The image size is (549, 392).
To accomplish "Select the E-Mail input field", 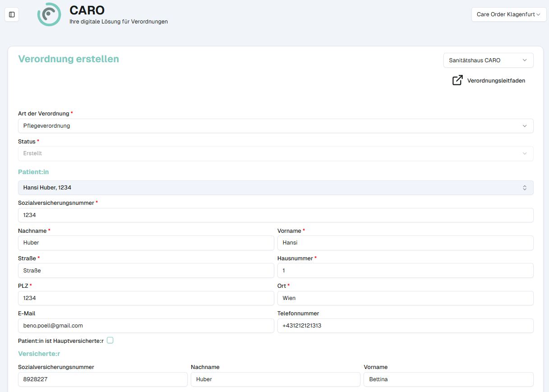I will [x=146, y=325].
